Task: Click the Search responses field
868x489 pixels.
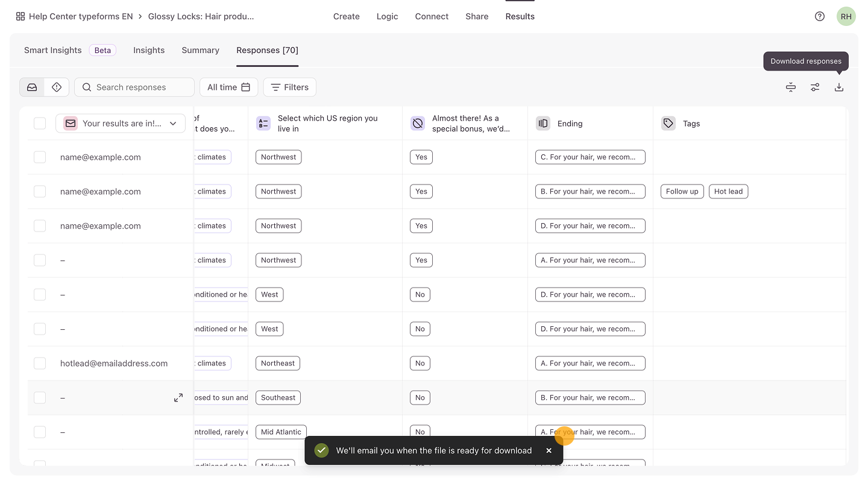Action: tap(134, 87)
